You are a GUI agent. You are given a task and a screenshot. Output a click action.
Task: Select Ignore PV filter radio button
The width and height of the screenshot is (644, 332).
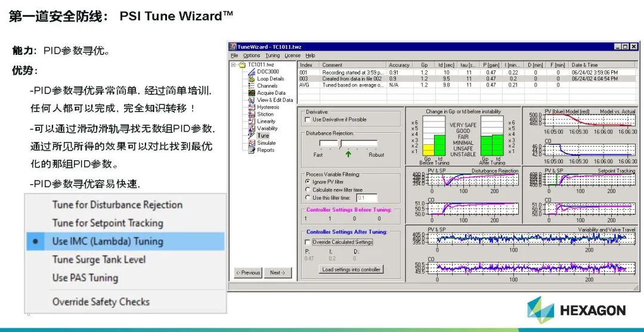308,181
